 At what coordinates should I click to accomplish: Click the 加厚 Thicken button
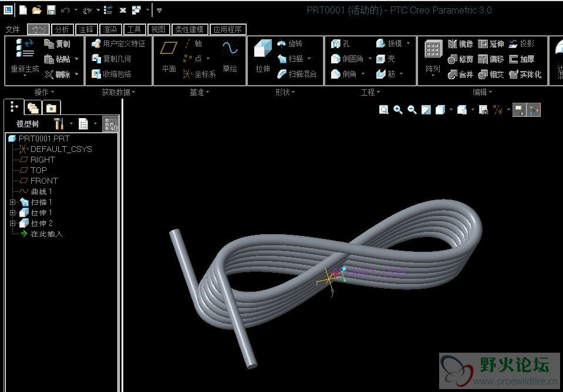pyautogui.click(x=522, y=59)
